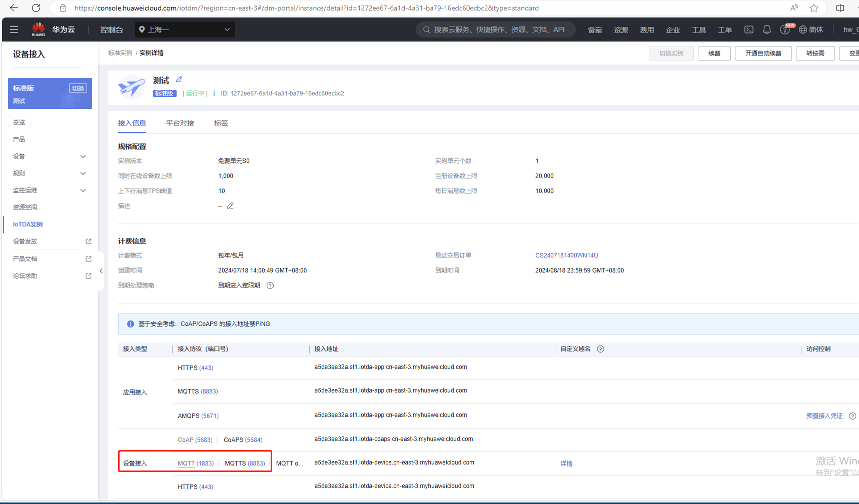859x504 pixels.
Task: Click the notification bell icon
Action: click(x=766, y=29)
